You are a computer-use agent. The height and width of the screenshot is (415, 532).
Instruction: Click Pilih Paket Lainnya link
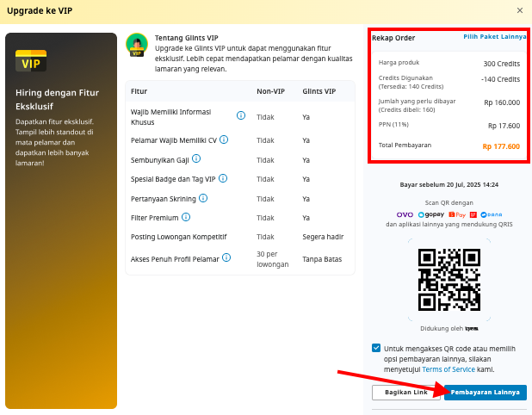[x=495, y=37]
